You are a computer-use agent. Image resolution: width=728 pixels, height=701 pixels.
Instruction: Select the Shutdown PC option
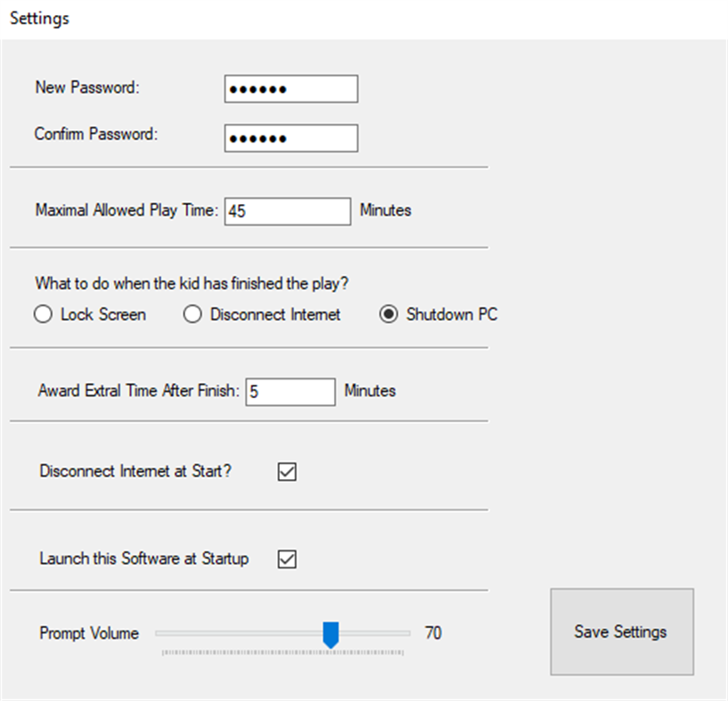click(389, 314)
